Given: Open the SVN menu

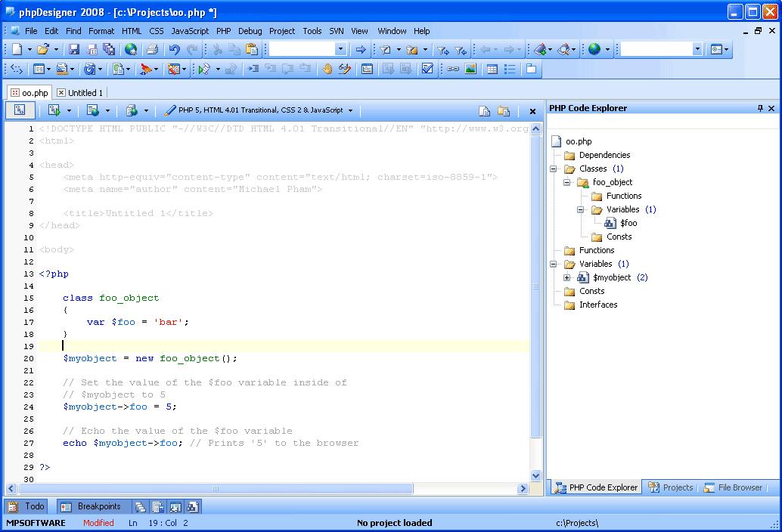Looking at the screenshot, I should click(336, 31).
